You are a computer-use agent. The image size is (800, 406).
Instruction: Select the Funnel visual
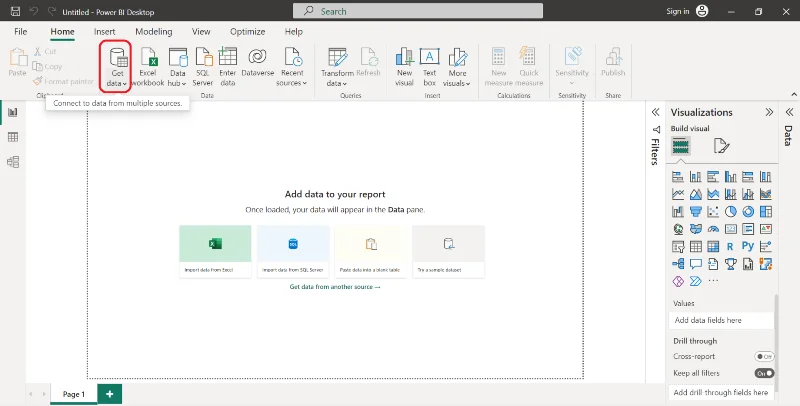point(695,212)
